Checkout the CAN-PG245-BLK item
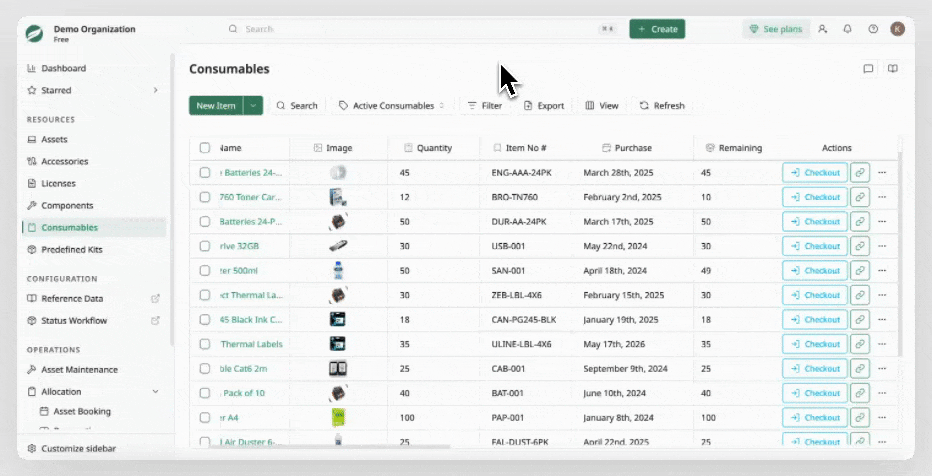Image resolution: width=932 pixels, height=476 pixels. 815,319
